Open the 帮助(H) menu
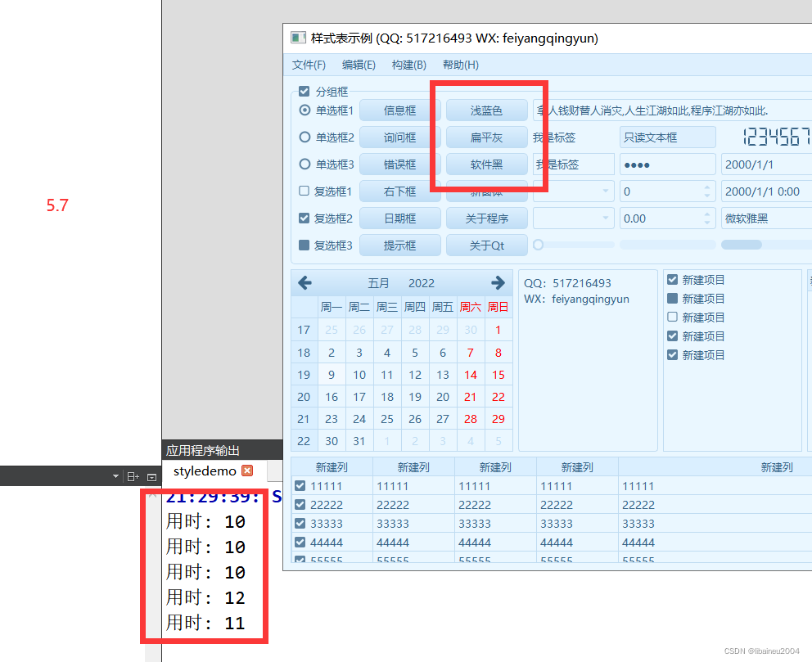 [x=460, y=65]
